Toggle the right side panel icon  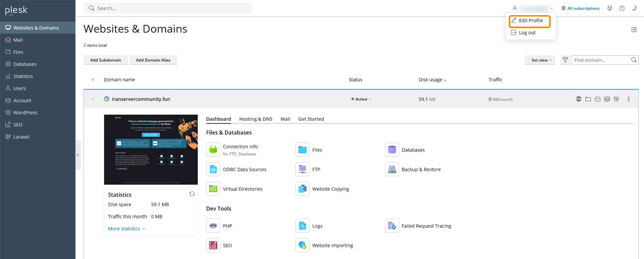click(x=634, y=30)
